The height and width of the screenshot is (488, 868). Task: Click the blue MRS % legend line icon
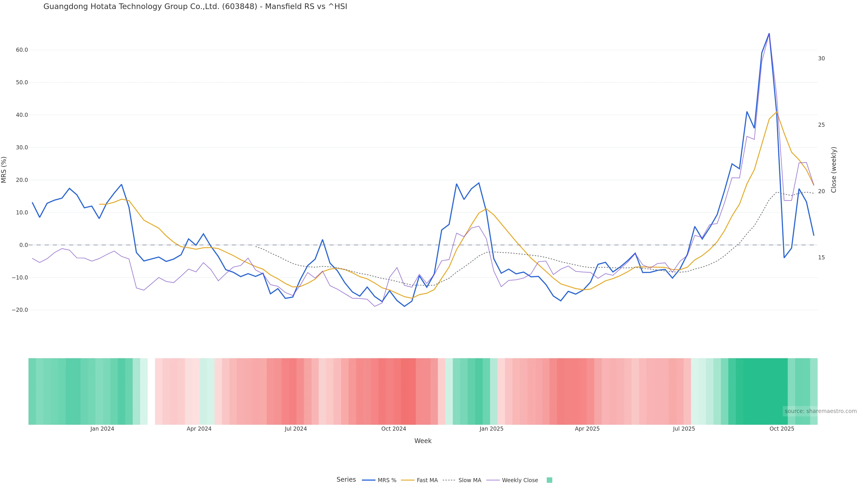pyautogui.click(x=369, y=480)
